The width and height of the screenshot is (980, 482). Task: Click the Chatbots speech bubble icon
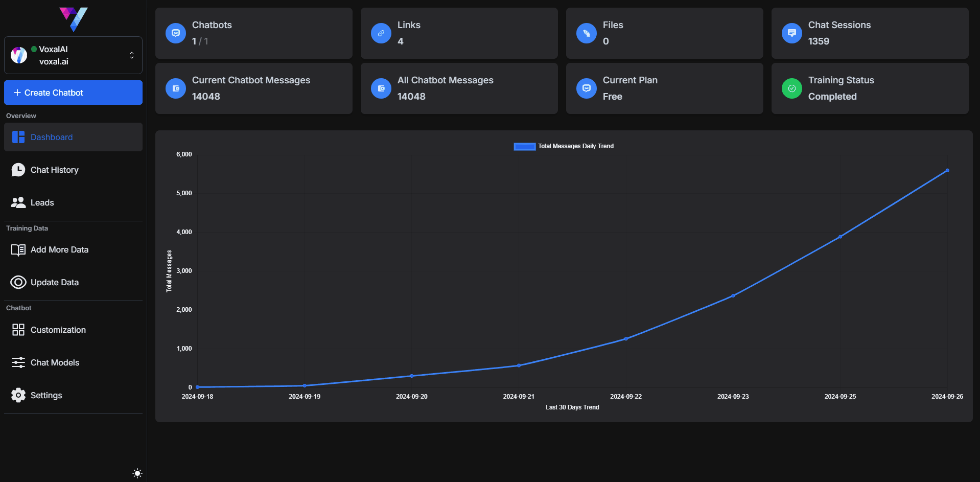[175, 33]
